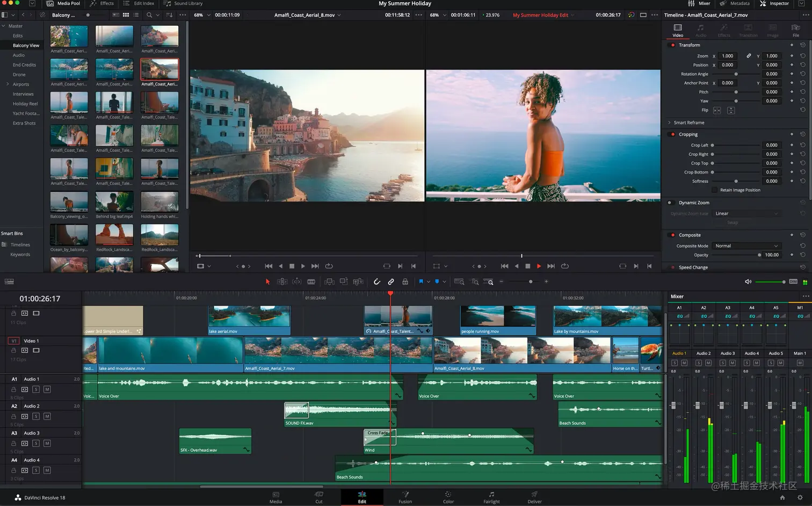Switch to the Color page
The width and height of the screenshot is (812, 506).
pos(448,497)
